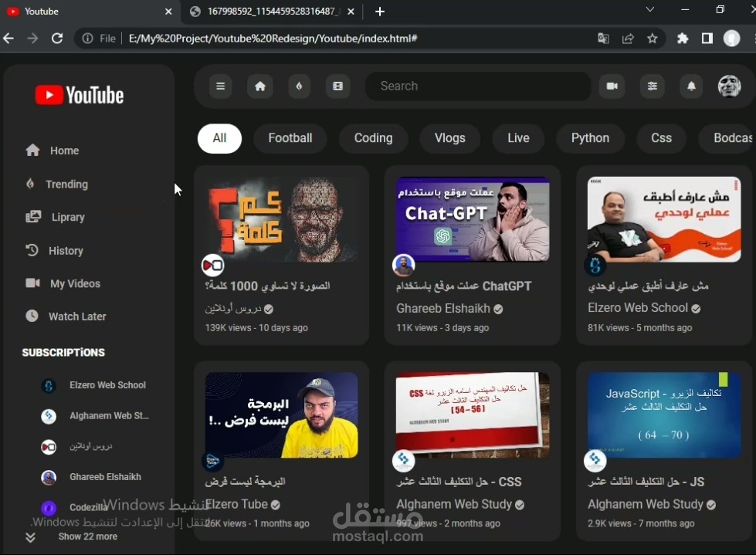Click the Liprary photos icon in sidebar
This screenshot has height=555, width=756.
(x=33, y=217)
